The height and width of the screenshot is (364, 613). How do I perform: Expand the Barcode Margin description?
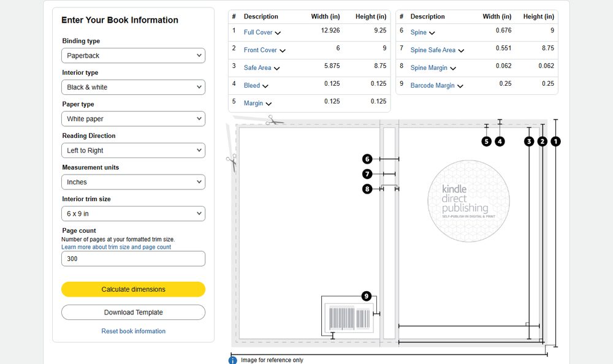pos(436,86)
